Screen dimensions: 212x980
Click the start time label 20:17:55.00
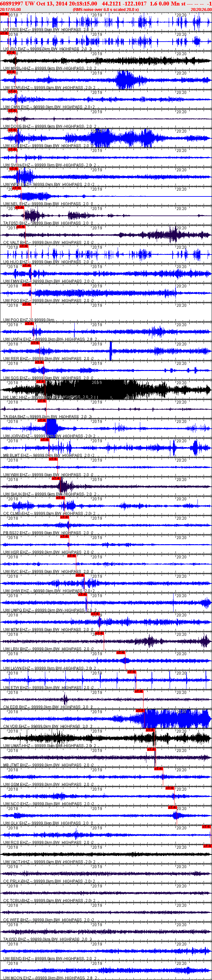point(10,9)
